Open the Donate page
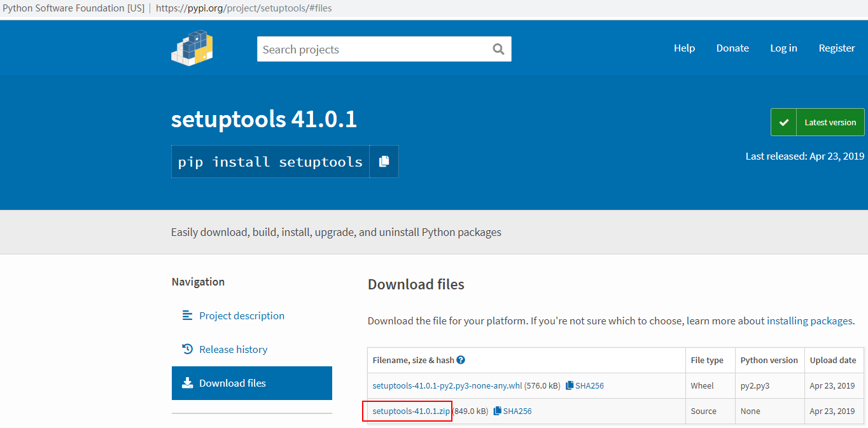The height and width of the screenshot is (428, 868). (x=732, y=48)
